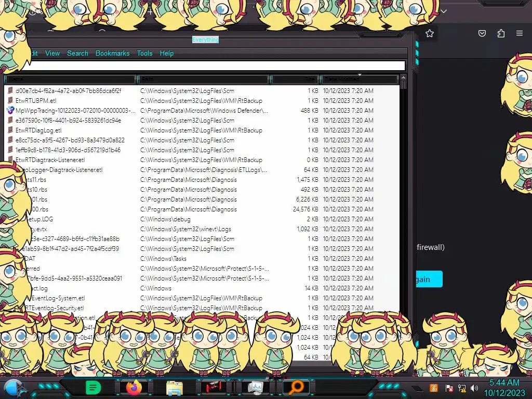The image size is (532, 399).
Task: Click the 24,576 KB size cell
Action: (305, 209)
